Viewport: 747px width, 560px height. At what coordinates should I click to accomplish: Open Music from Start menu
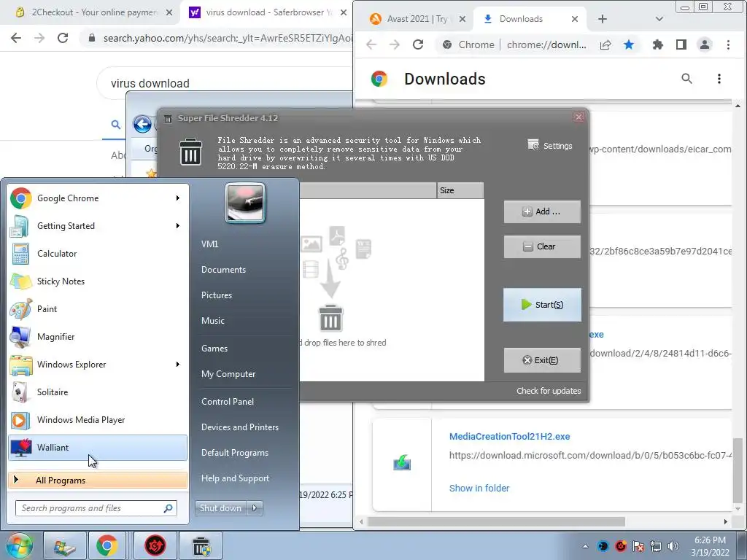pos(212,321)
